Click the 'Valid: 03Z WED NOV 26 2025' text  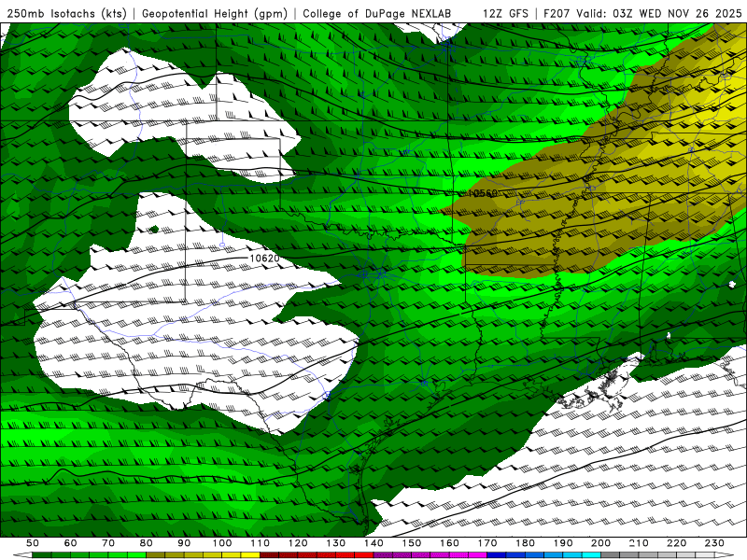click(x=659, y=14)
